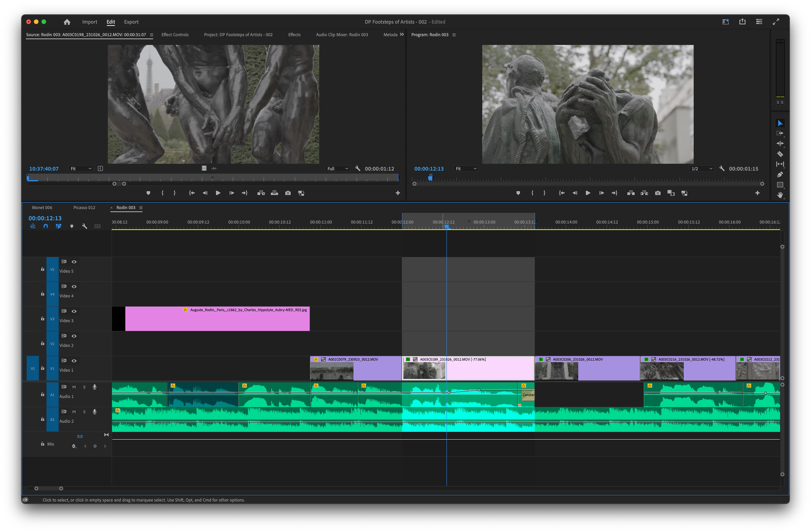Click the Home icon
Image resolution: width=811 pixels, height=532 pixels.
tap(67, 22)
